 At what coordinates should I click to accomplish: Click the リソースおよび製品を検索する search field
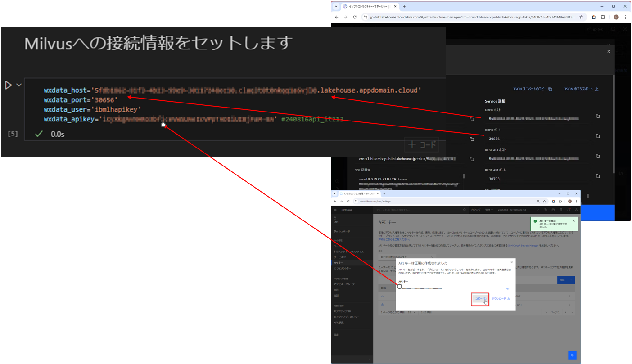pyautogui.click(x=405, y=209)
